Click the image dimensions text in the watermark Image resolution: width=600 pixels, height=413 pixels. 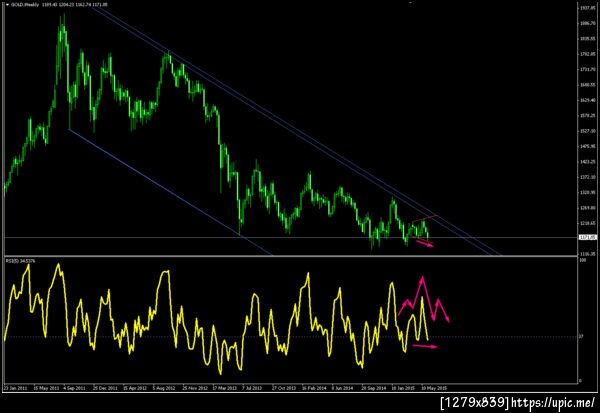pyautogui.click(x=475, y=402)
